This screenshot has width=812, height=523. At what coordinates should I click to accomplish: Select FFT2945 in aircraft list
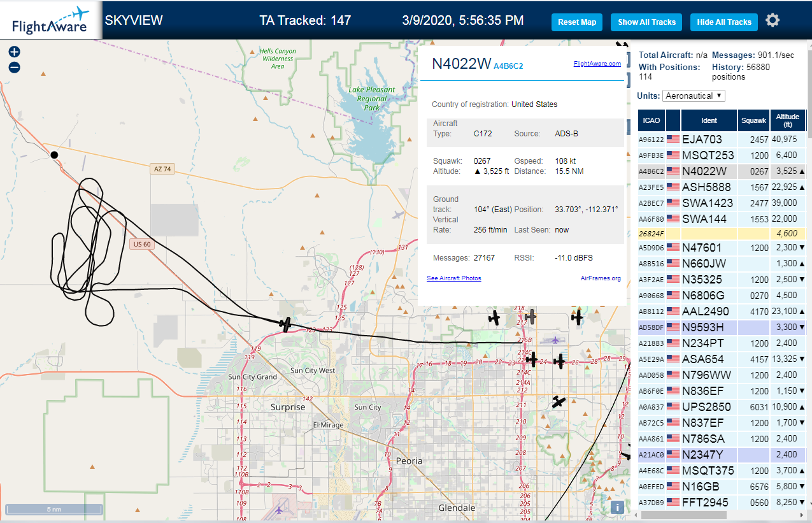722,502
